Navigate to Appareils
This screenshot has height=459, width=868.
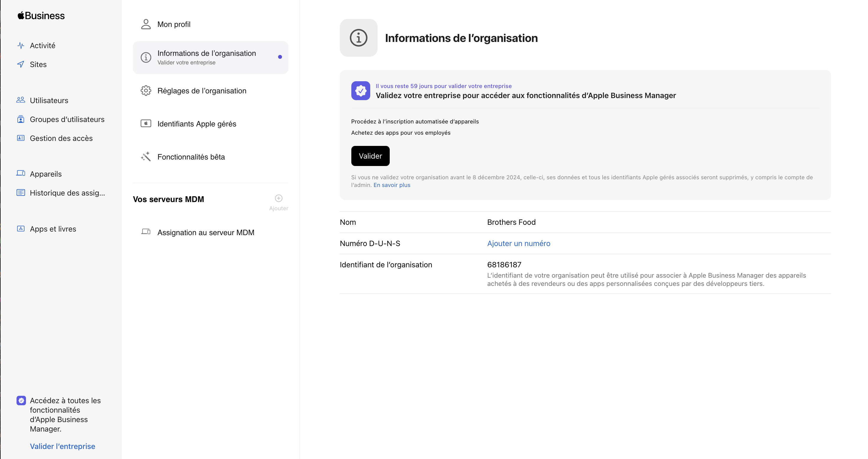[x=45, y=174]
